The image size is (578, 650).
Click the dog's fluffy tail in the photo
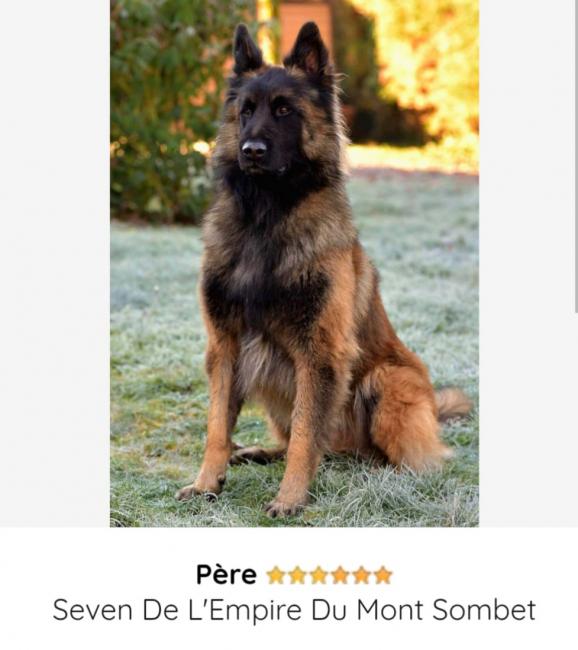coord(453,403)
